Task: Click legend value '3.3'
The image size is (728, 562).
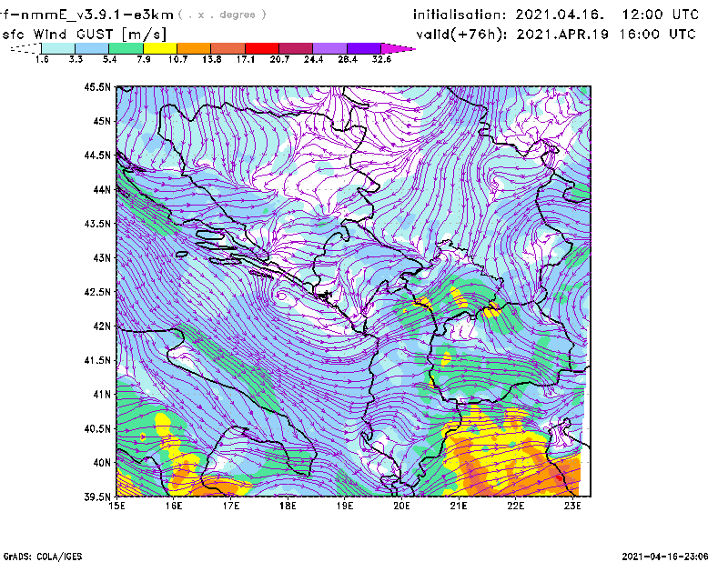Action: point(76,59)
